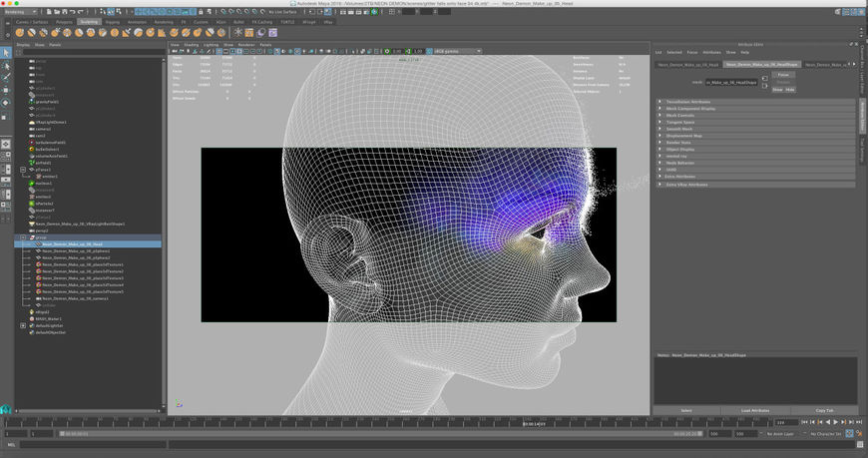Click the nucleus1 node icon in Outliner
Image resolution: width=868 pixels, height=458 pixels.
31,184
